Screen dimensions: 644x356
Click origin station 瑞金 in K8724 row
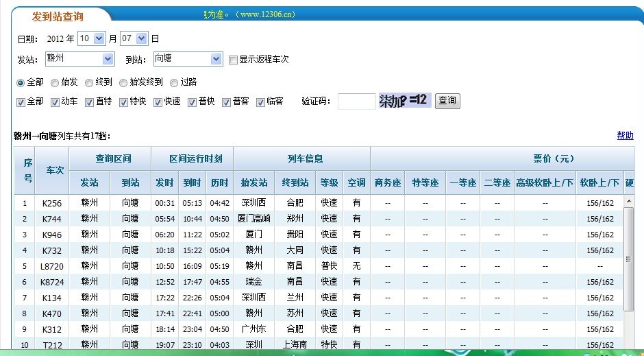click(x=253, y=282)
